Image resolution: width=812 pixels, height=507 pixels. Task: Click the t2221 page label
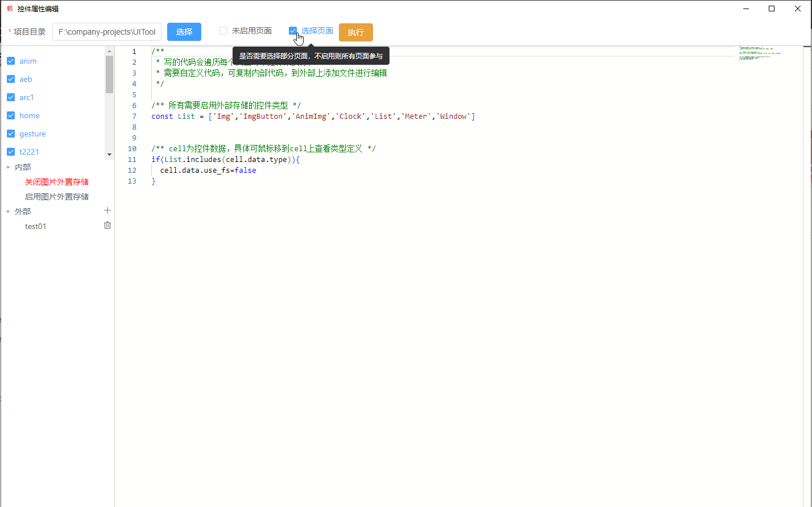29,152
